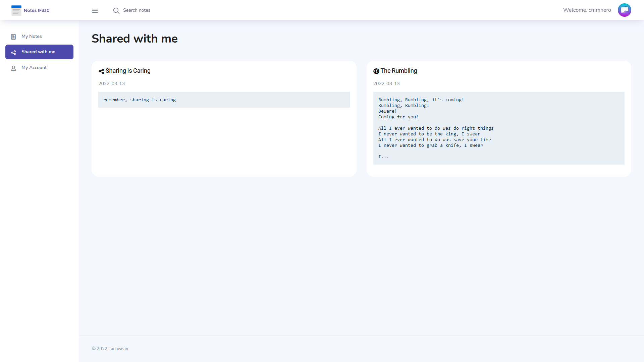Image resolution: width=644 pixels, height=362 pixels.
Task: Click the Rumbling lyrics preview block
Action: (498, 128)
